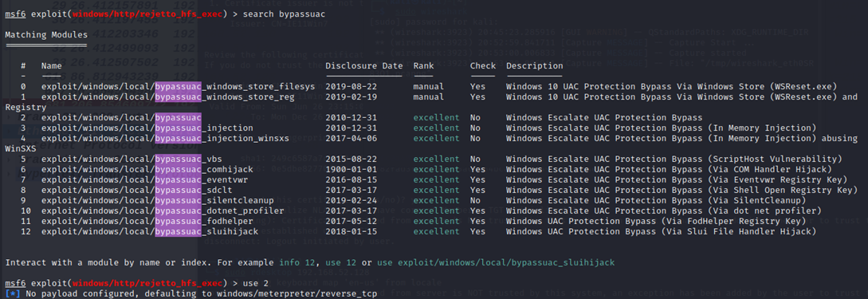Click disclosure date 1900-01-01
This screenshot has width=868, height=299.
pos(352,169)
